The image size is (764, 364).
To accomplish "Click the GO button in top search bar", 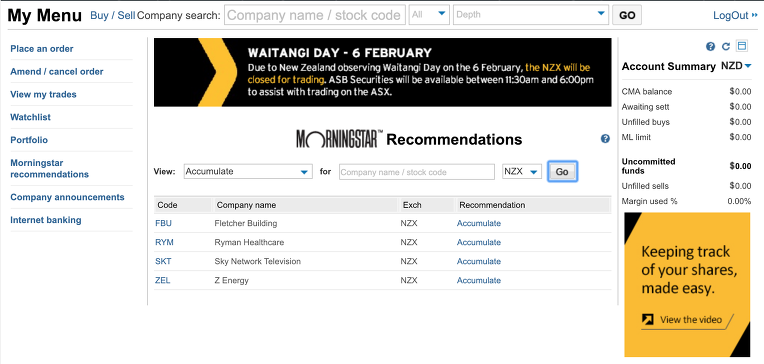I will click(x=627, y=15).
